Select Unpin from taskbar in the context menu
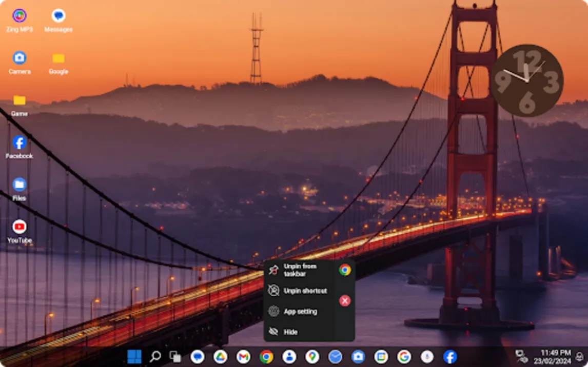Viewport: 588px width, 367px height. 299,270
